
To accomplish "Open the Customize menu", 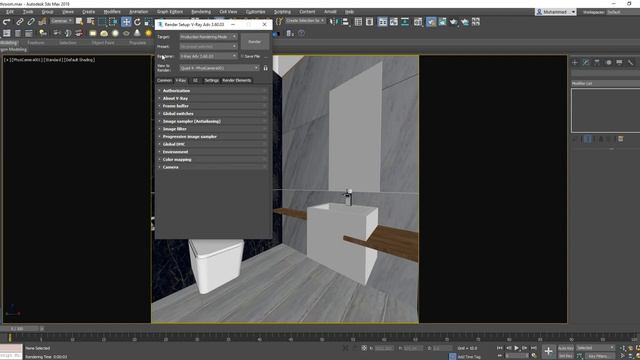I will [x=256, y=12].
